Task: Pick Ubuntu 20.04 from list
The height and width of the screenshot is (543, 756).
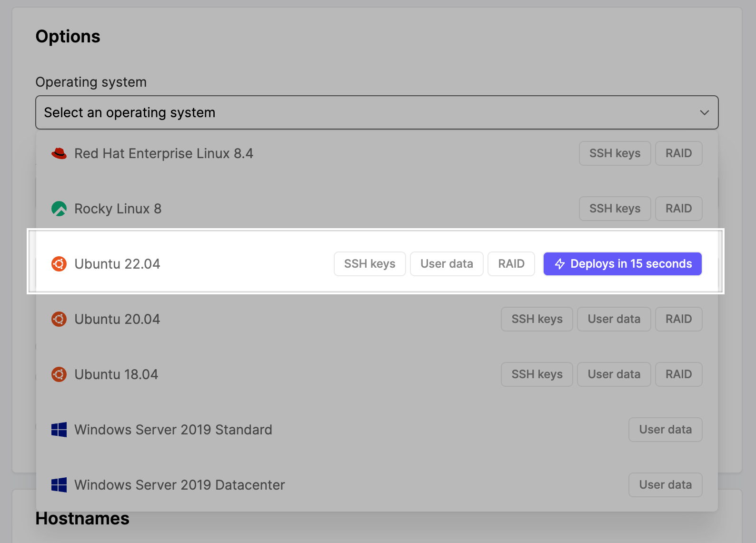Action: (x=377, y=319)
